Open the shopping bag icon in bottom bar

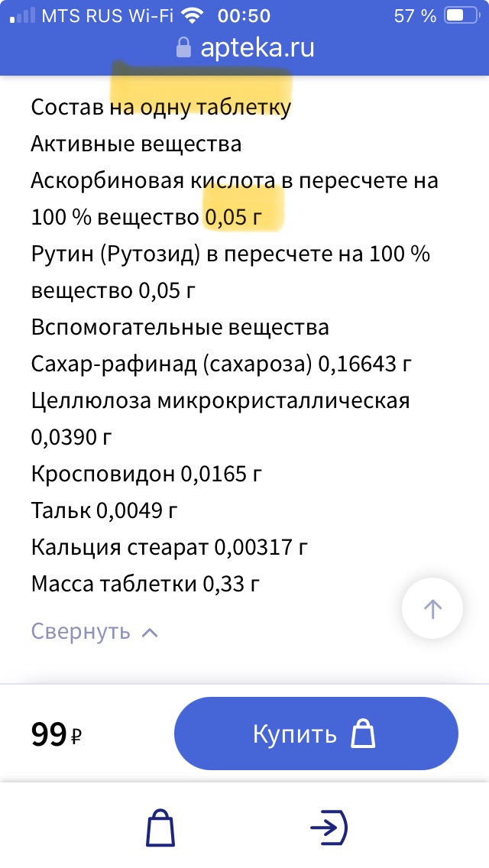(x=160, y=828)
